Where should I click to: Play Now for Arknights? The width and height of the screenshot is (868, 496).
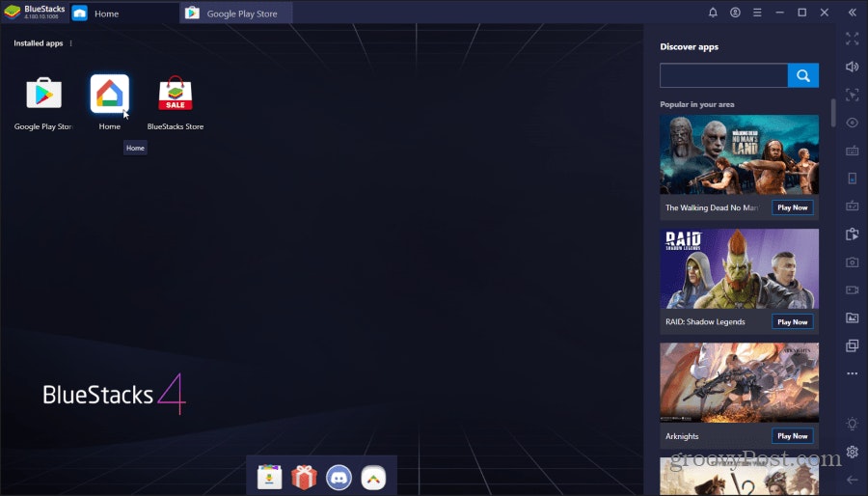[x=792, y=435]
